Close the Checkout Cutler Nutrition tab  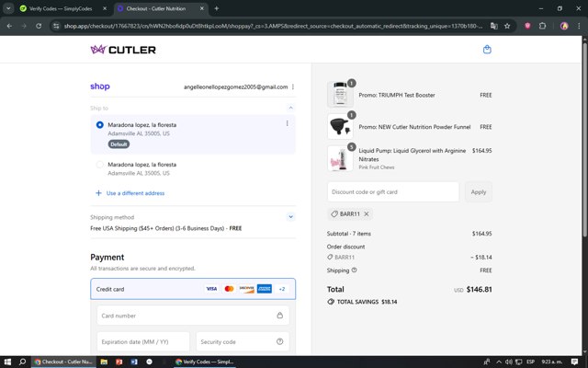pos(202,8)
